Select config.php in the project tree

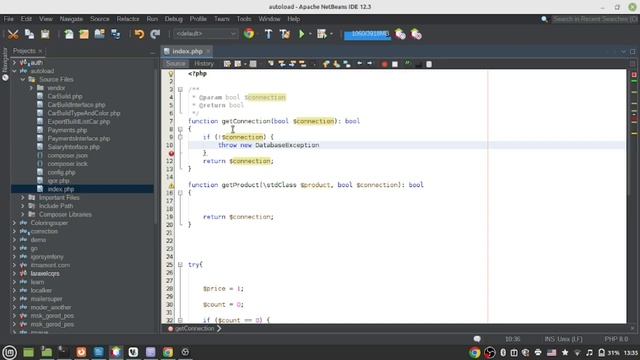61,172
